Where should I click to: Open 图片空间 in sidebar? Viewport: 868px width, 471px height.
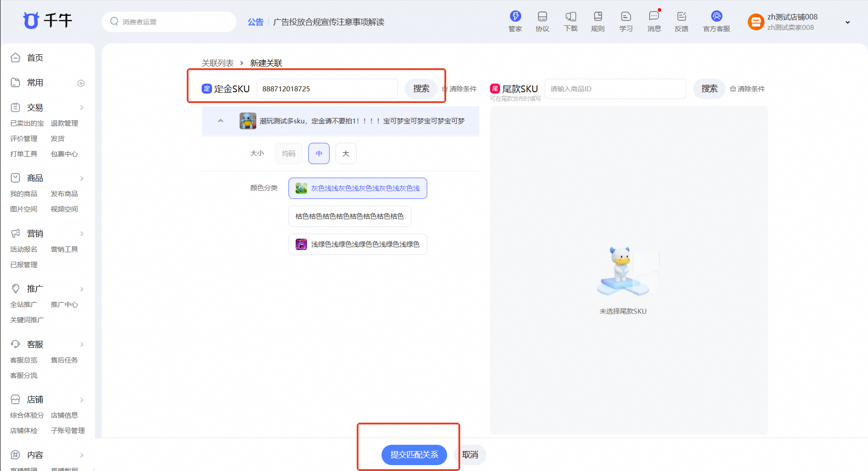point(24,209)
